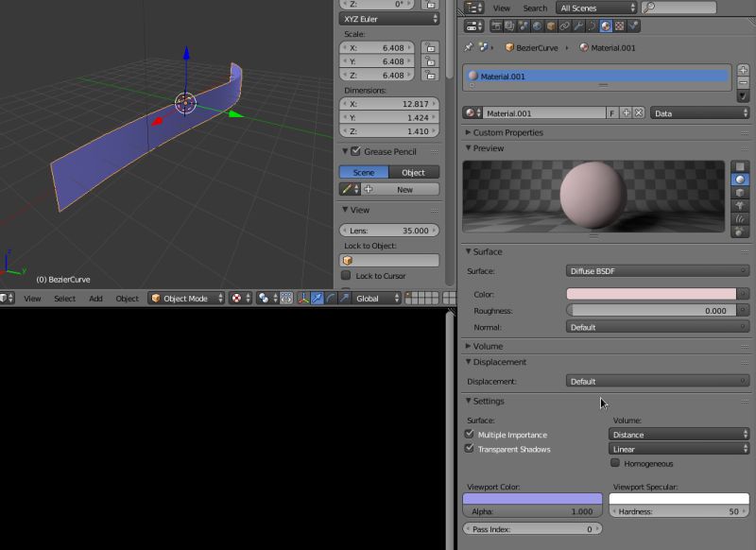Viewport: 756px width, 550px height.
Task: Toggle Transparent Shadows off
Action: pos(470,449)
